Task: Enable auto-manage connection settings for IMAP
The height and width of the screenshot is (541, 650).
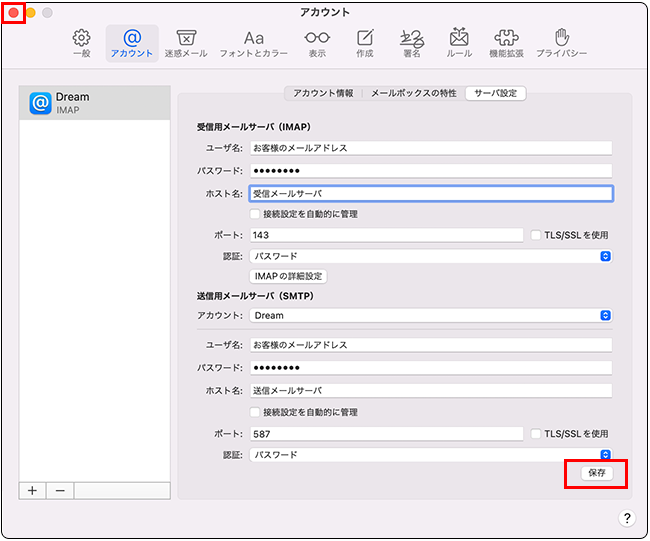Action: coord(255,214)
